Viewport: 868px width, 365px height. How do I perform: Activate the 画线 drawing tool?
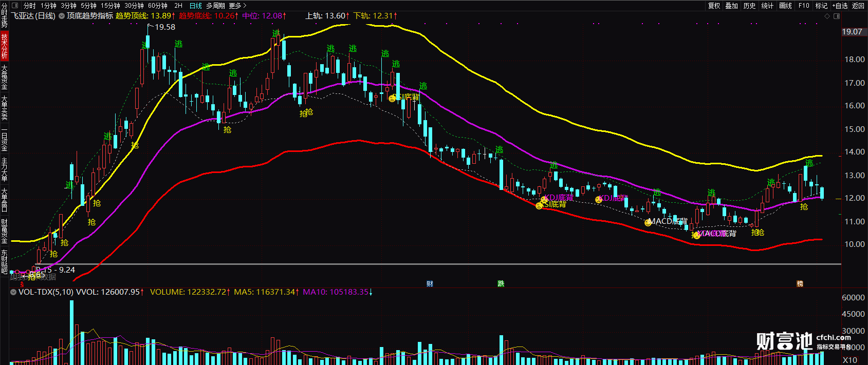pos(785,6)
